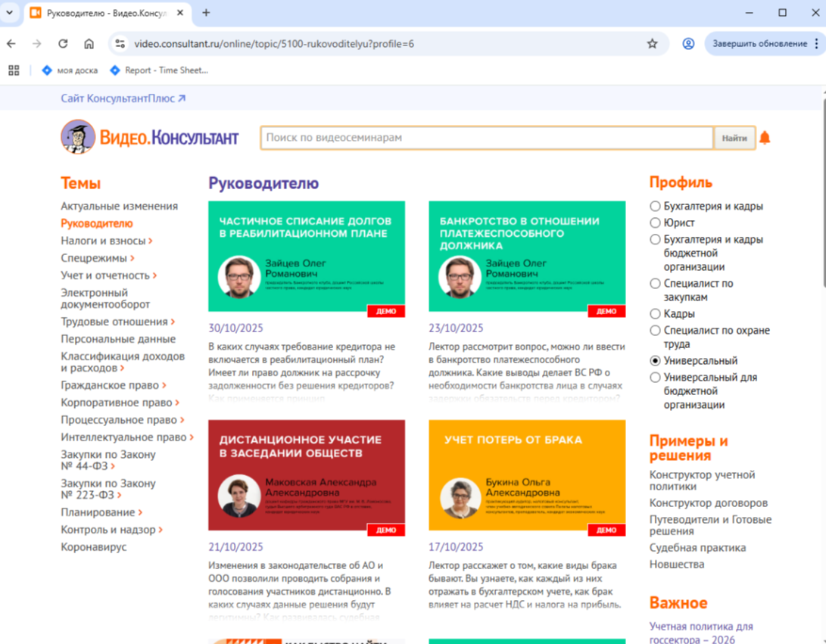826x644 pixels.
Task: Bookmark this page with the star icon
Action: (x=652, y=44)
